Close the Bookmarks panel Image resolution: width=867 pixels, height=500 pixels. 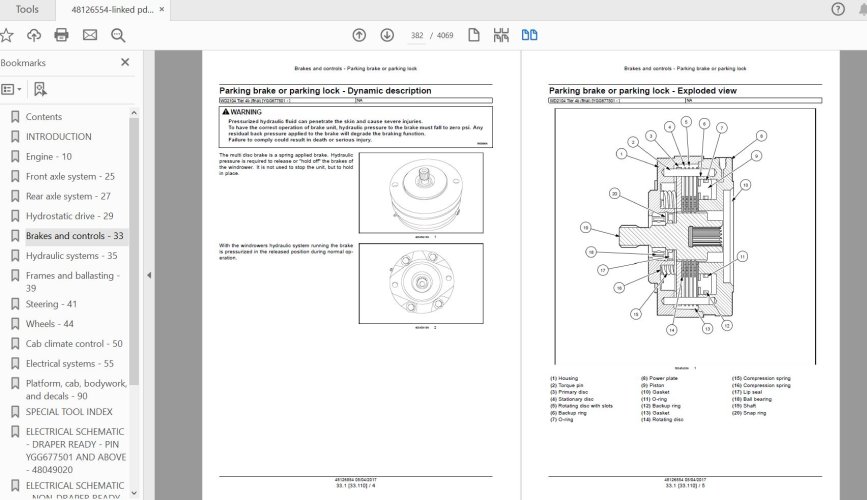(125, 62)
